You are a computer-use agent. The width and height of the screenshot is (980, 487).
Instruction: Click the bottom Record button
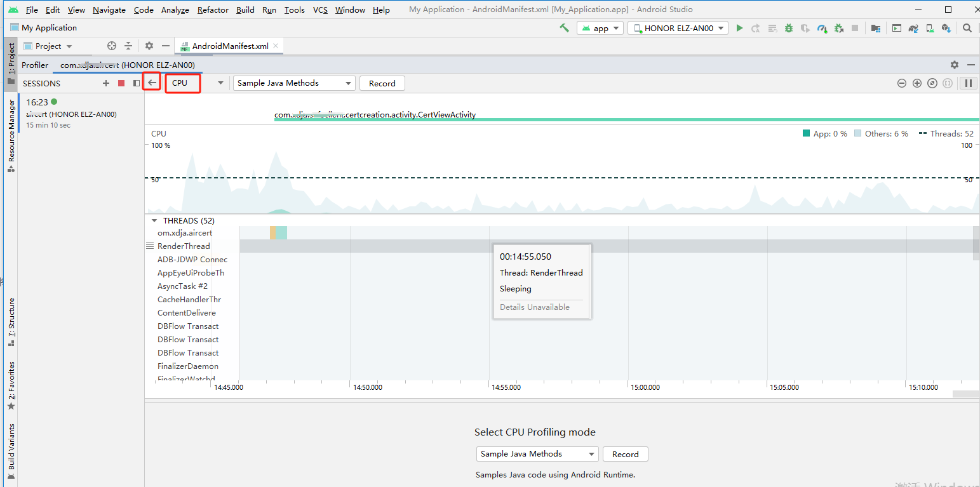626,454
